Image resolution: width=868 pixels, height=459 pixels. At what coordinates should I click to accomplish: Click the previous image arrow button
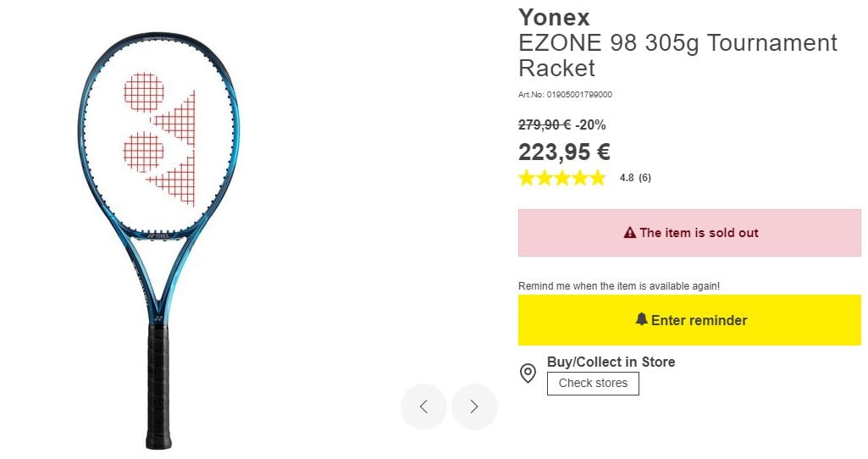pos(423,406)
